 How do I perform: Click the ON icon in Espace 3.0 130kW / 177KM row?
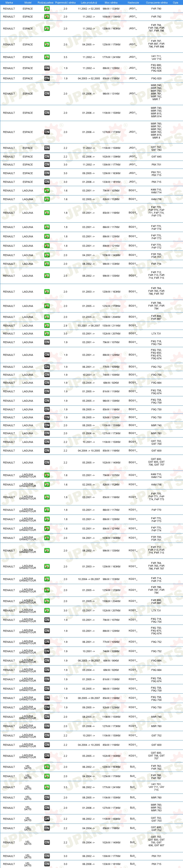47,165
